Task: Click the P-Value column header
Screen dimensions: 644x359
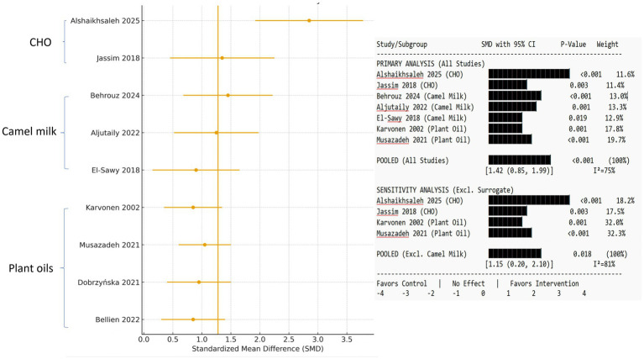Action: (573, 45)
